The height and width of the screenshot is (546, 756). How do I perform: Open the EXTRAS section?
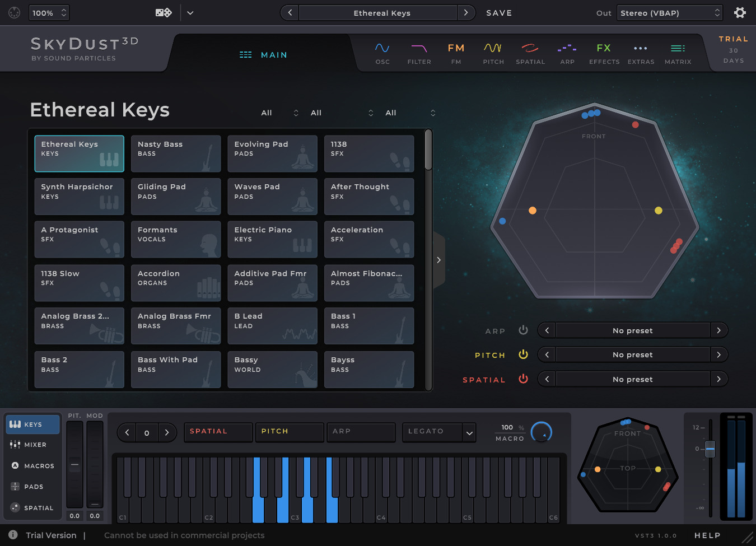[x=641, y=54]
